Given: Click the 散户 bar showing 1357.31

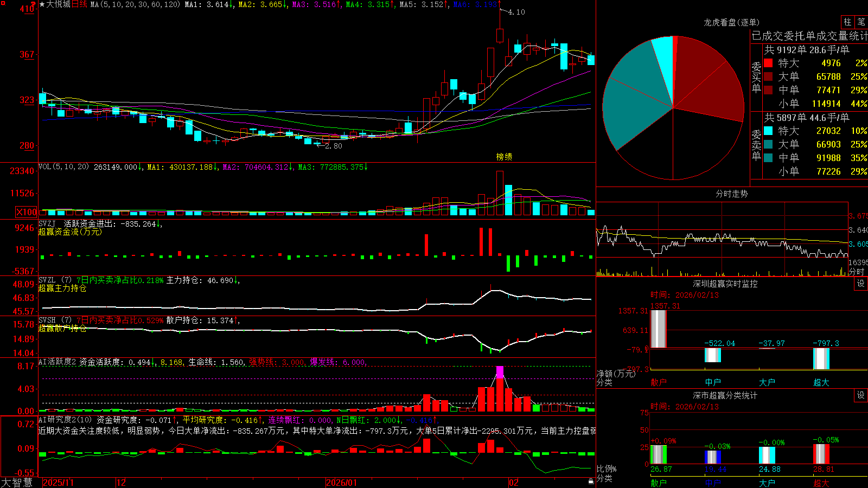Looking at the screenshot, I should pos(658,329).
